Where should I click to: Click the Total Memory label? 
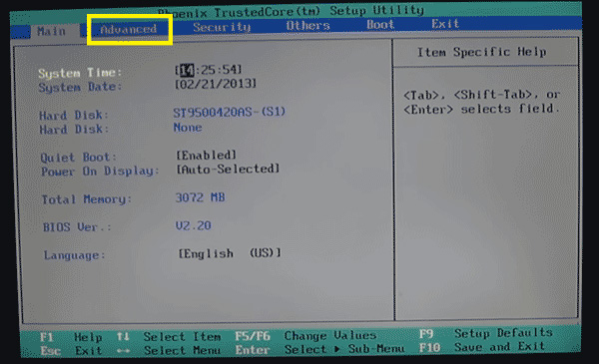tap(86, 199)
